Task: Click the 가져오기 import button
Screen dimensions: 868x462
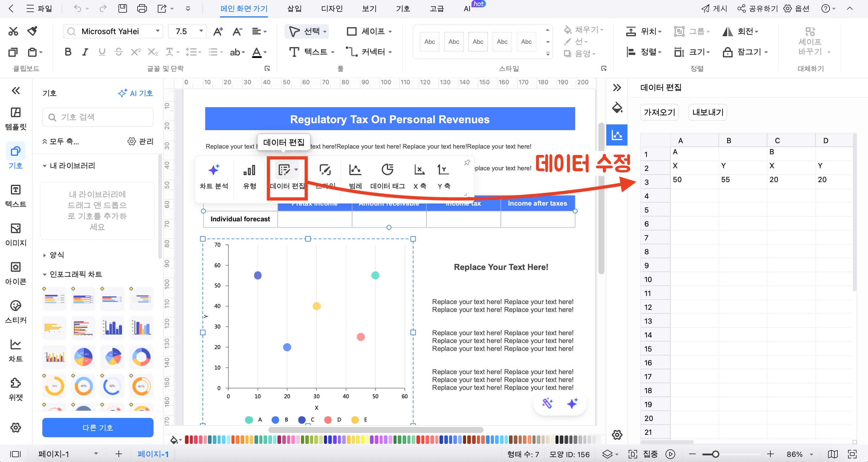Action: pyautogui.click(x=659, y=112)
